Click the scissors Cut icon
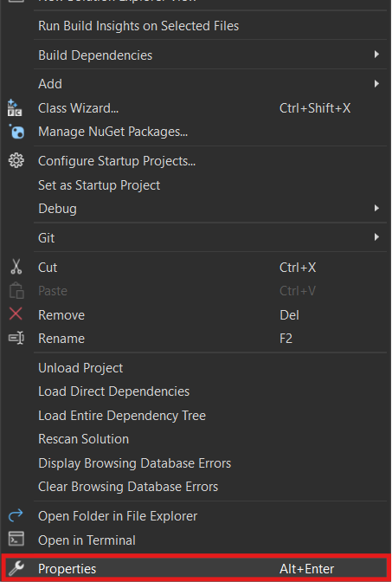Viewport: 392px width, 582px height. tap(16, 267)
